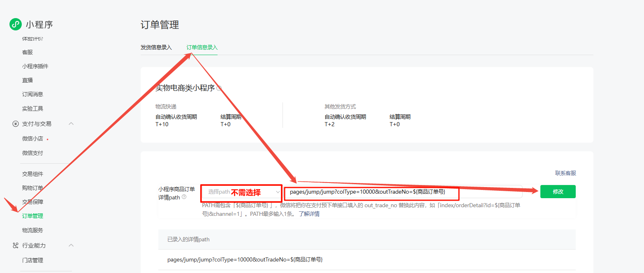Open 交易组件 in the sidebar
This screenshot has height=273, width=644.
(x=32, y=174)
